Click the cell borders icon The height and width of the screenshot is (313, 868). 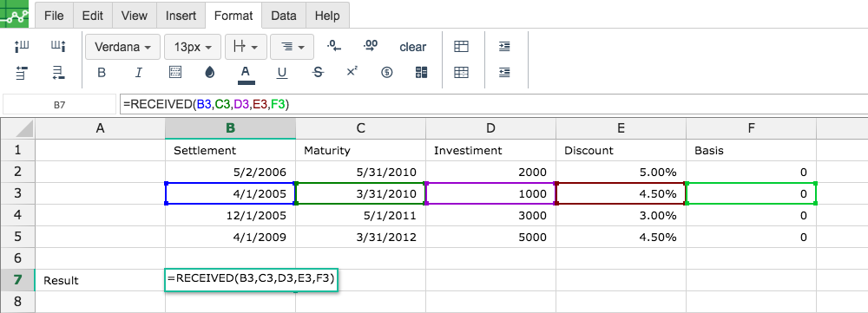click(175, 73)
